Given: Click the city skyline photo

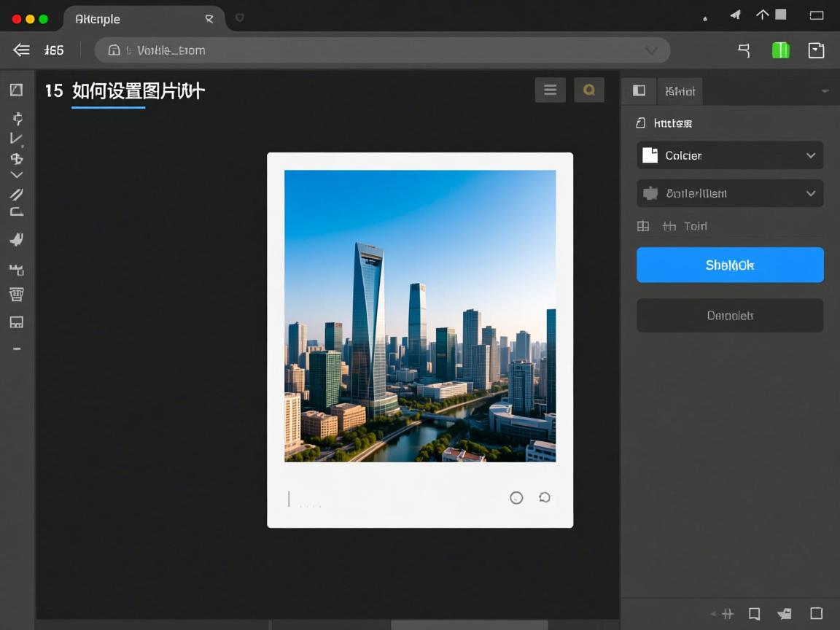Looking at the screenshot, I should pos(420,316).
